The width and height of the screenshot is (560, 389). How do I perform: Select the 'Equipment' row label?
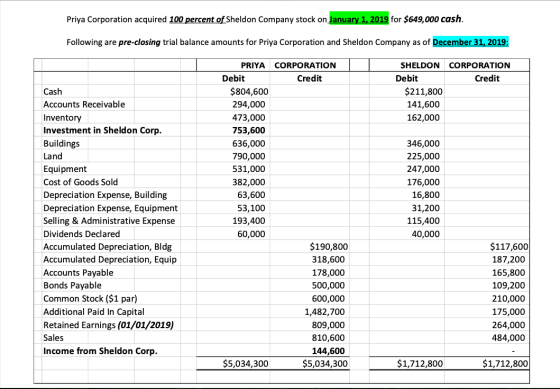pos(65,169)
